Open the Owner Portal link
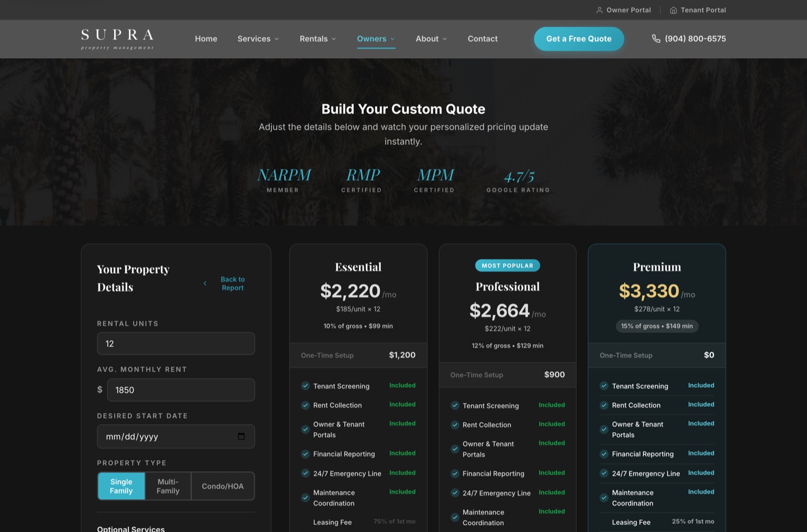Screen dimensions: 807x532 click(x=624, y=10)
